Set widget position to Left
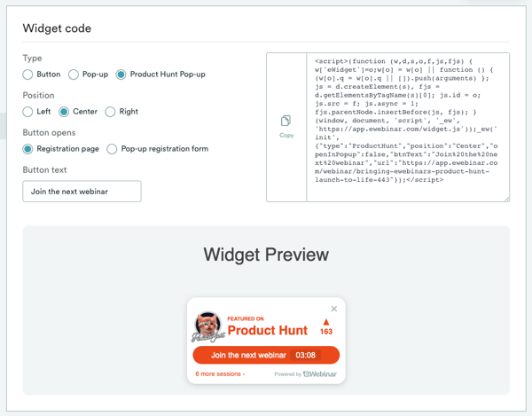The width and height of the screenshot is (532, 416). tap(28, 112)
